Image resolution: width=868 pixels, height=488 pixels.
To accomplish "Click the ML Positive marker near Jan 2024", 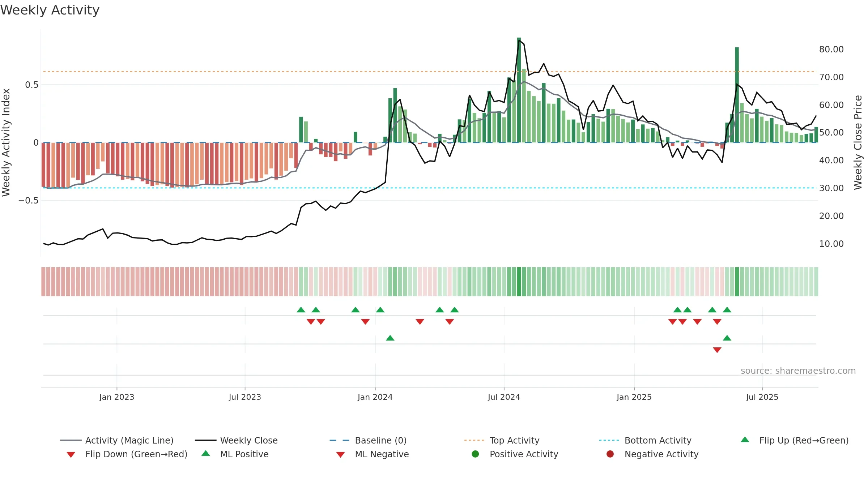I will [x=390, y=338].
